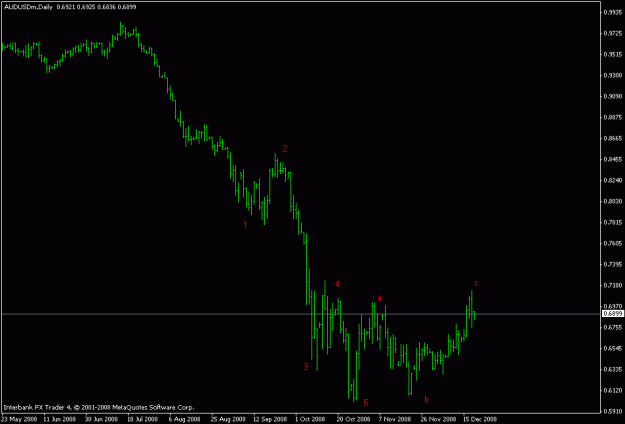Click the 15 Dec 2008 date label
Screen dimensions: 625x424
click(480, 420)
